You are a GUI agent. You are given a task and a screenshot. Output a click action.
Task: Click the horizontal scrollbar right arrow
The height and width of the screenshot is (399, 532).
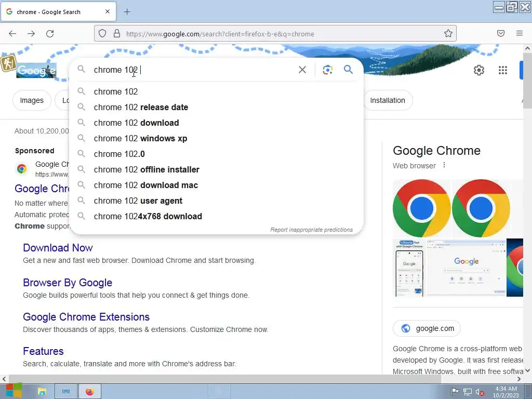519,379
